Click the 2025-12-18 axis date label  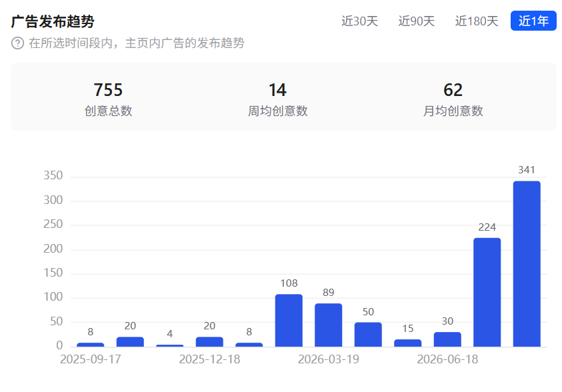[209, 359]
